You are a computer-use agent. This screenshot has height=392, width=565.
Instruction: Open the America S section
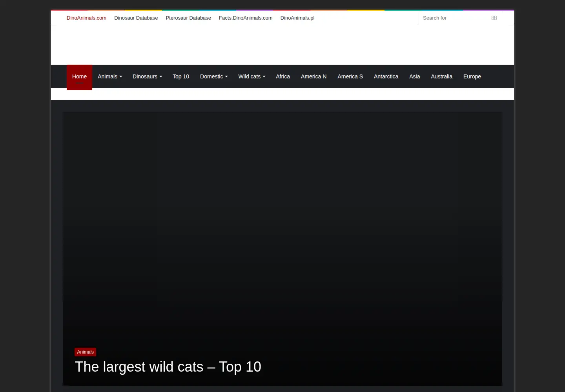pyautogui.click(x=350, y=76)
